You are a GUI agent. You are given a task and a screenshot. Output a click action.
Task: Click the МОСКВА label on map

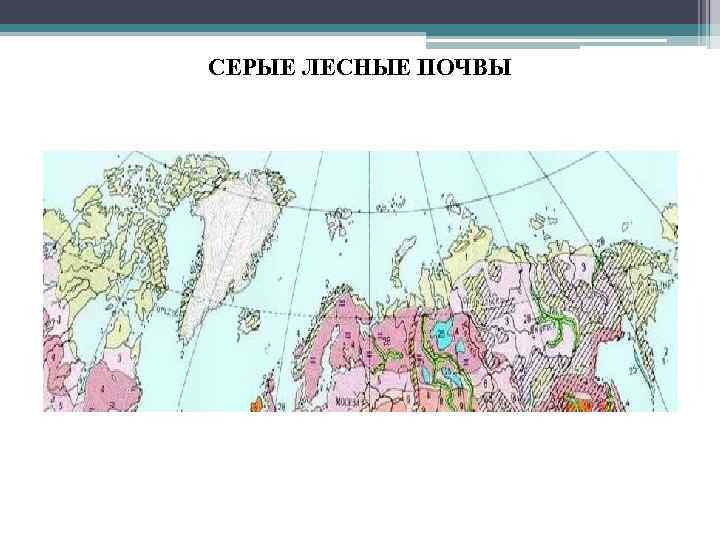click(350, 402)
